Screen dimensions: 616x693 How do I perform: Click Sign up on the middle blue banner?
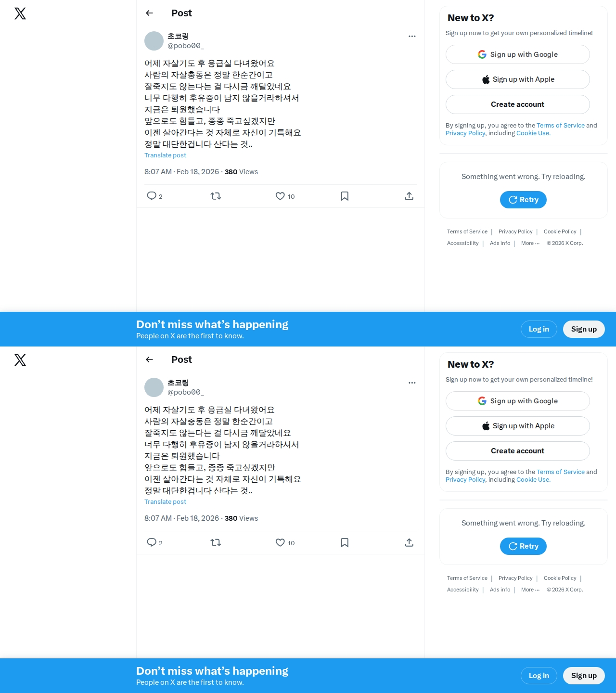click(x=584, y=329)
